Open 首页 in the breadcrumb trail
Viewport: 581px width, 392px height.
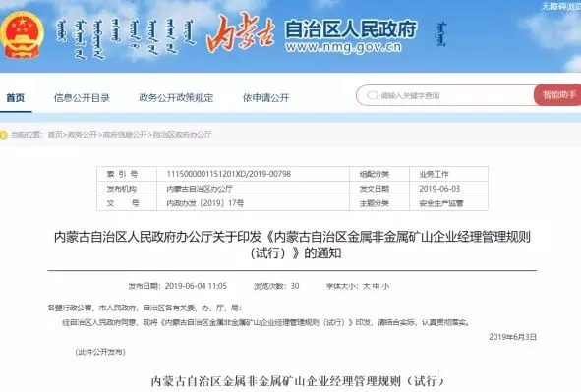pyautogui.click(x=55, y=134)
